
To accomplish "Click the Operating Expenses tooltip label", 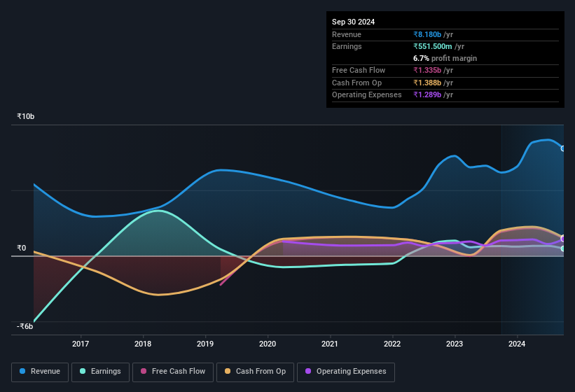I will (x=367, y=94).
